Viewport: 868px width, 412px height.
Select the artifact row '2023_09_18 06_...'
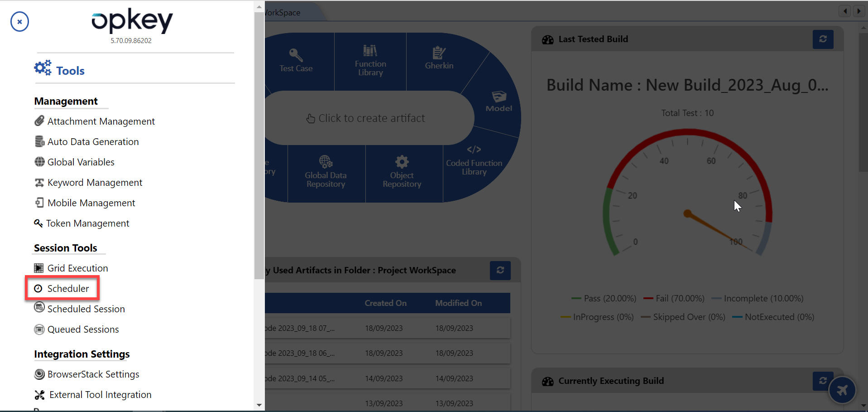[x=388, y=353]
